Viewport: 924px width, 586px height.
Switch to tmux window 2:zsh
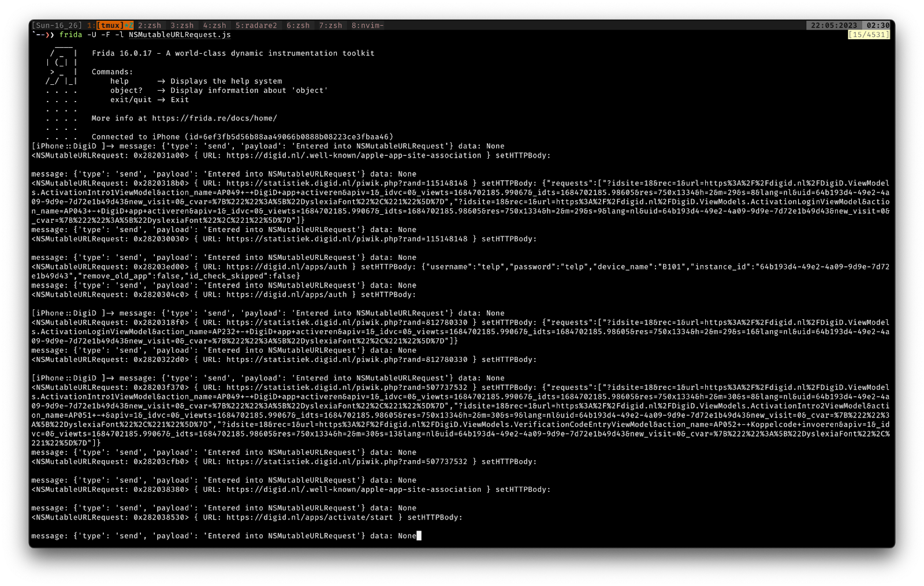150,25
